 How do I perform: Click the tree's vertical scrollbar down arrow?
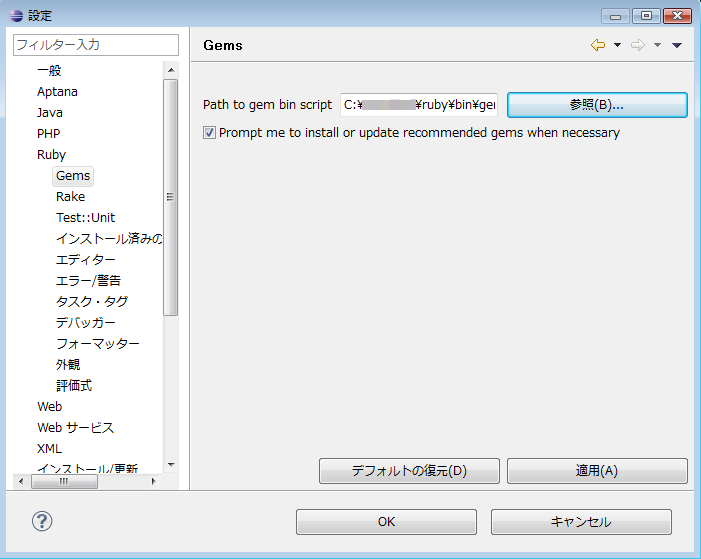click(x=171, y=465)
